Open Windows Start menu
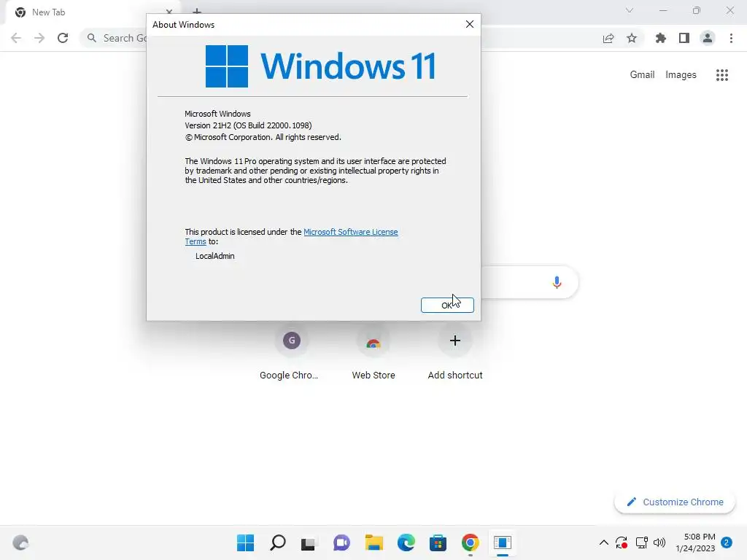The height and width of the screenshot is (560, 747). pyautogui.click(x=245, y=542)
